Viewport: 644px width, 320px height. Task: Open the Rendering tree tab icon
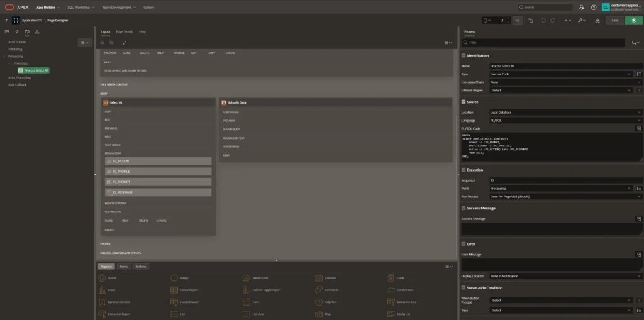(x=7, y=31)
